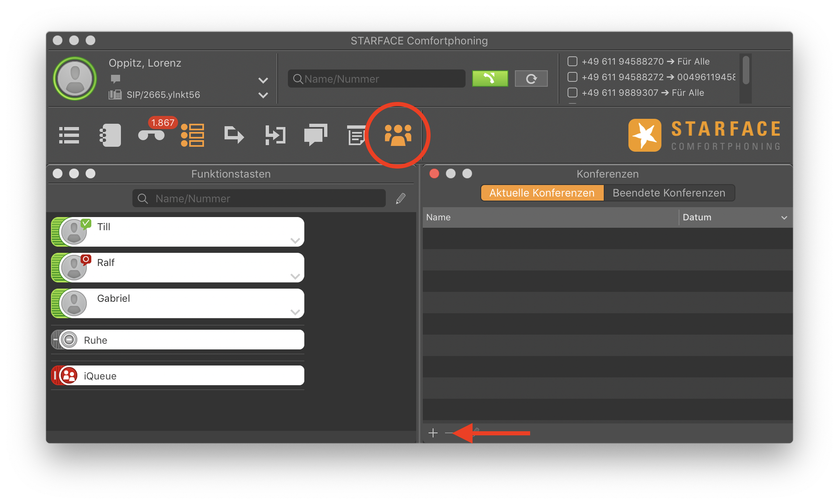This screenshot has width=839, height=504.
Task: Switch to Beendete Konferenzen tab
Action: pos(669,193)
